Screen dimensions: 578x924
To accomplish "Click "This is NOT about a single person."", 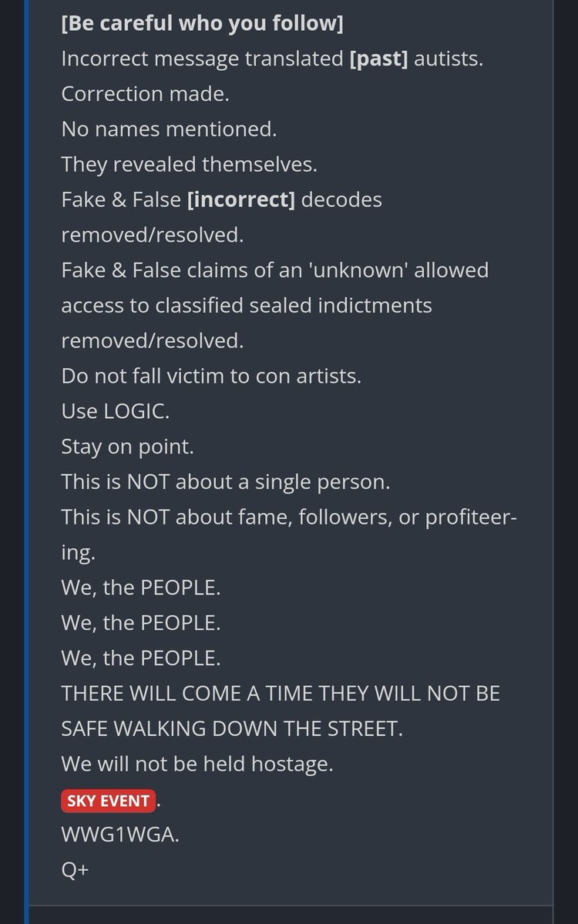I will tap(226, 483).
